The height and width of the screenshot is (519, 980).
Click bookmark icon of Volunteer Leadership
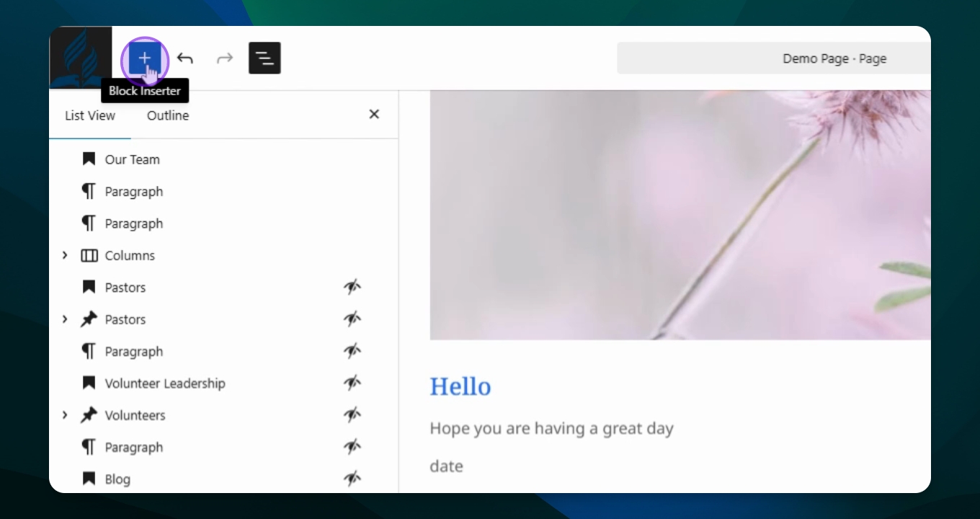pos(89,383)
